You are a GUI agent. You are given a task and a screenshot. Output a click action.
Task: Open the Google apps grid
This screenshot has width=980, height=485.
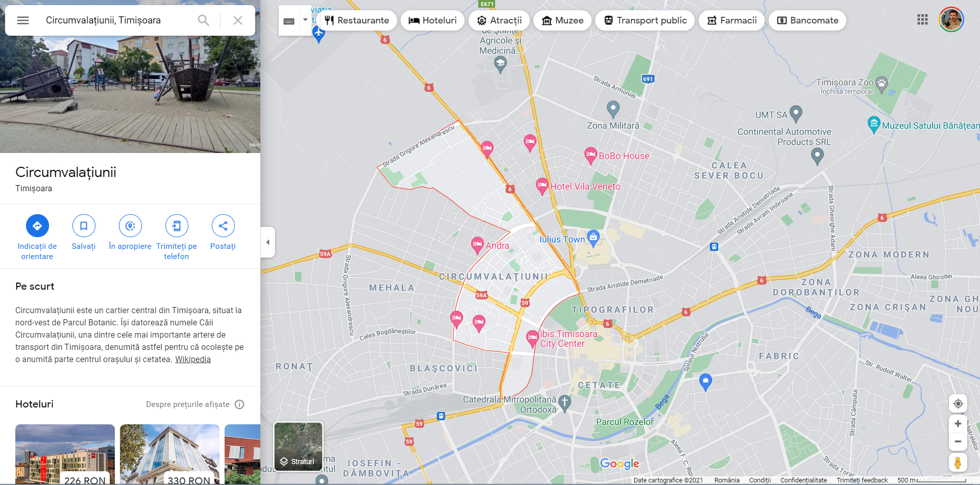[922, 19]
